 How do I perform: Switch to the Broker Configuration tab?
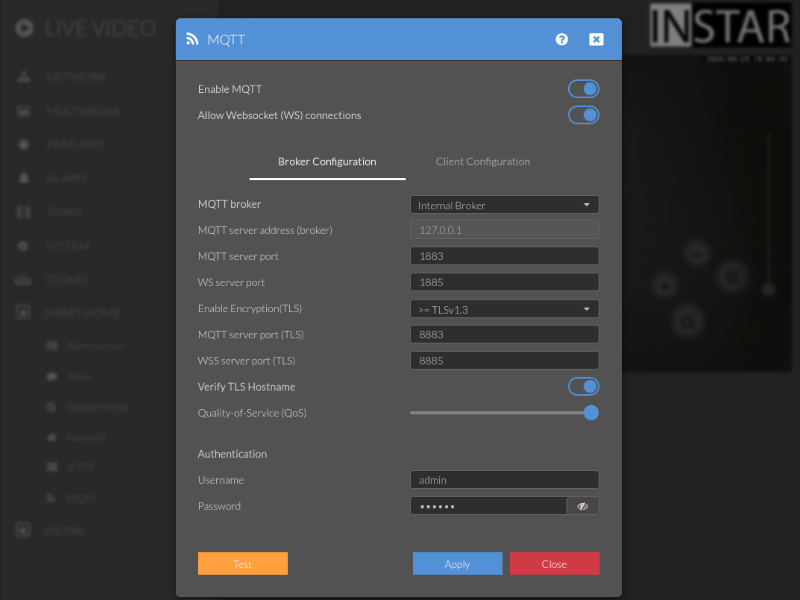(327, 162)
